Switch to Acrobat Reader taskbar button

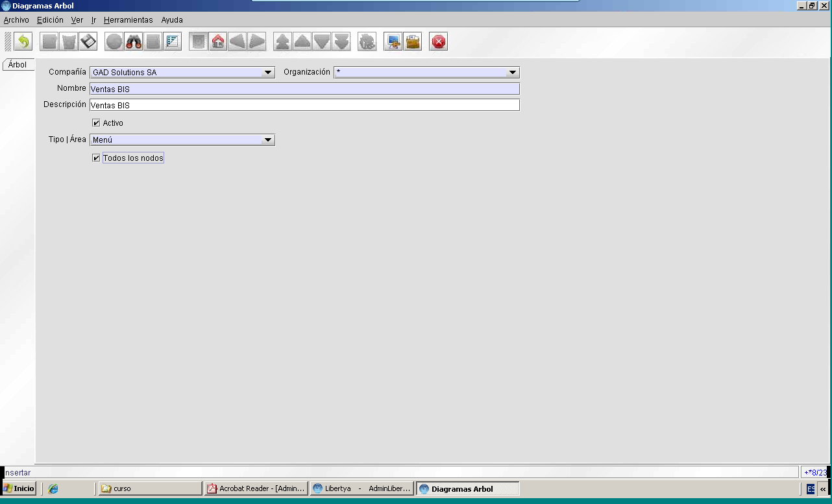pos(256,489)
